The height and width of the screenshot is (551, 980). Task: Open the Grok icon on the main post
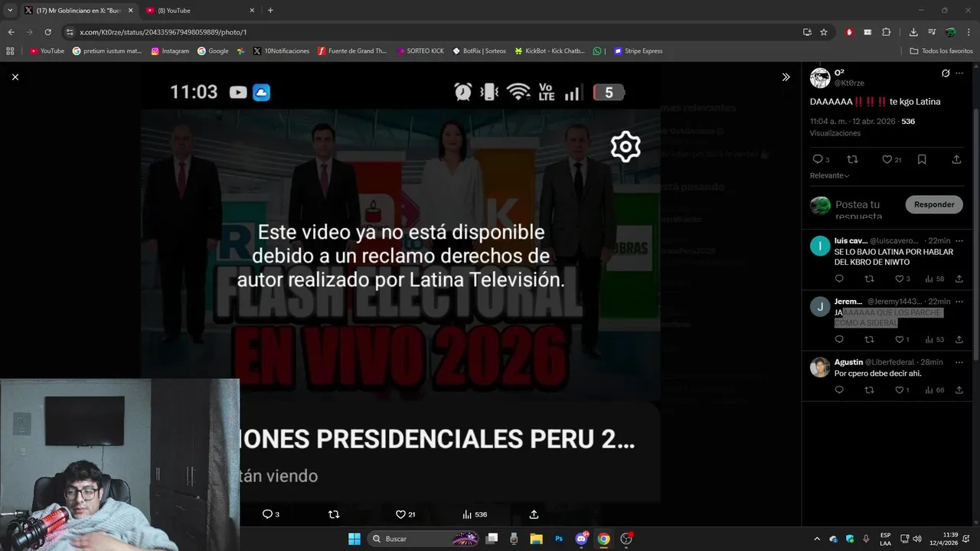[946, 73]
